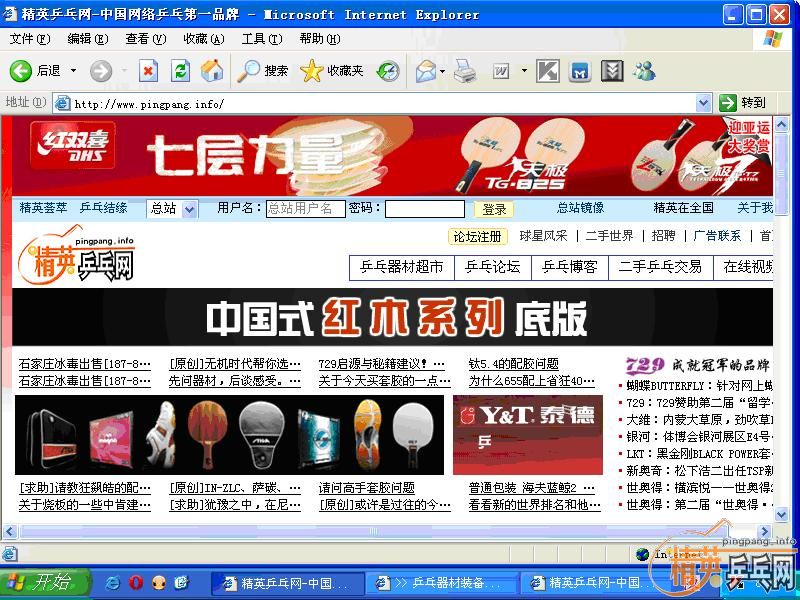800x600 pixels.
Task: Launch Internet Explorer from quick launch
Action: point(112,582)
